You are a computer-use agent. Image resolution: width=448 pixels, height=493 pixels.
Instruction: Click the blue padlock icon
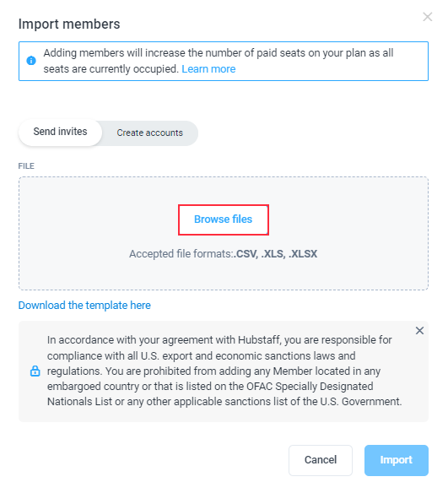[35, 371]
